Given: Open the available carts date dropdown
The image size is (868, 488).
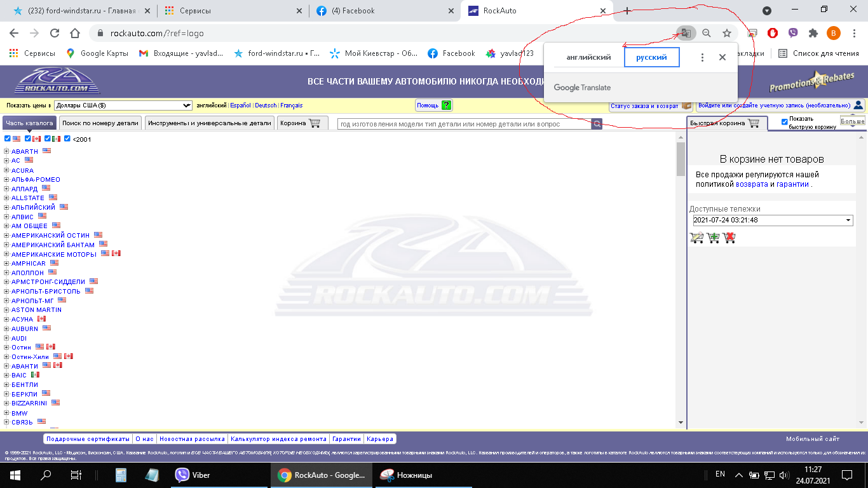Looking at the screenshot, I should (x=773, y=220).
